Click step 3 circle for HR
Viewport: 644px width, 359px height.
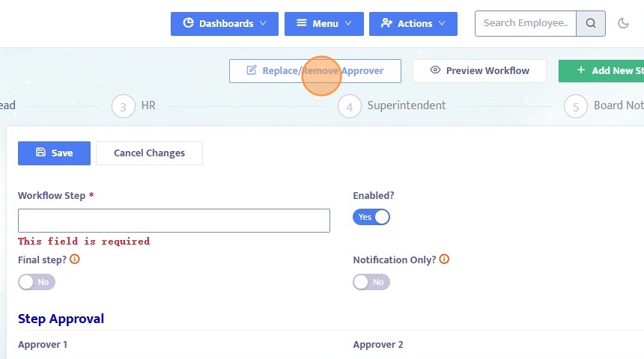coord(124,106)
